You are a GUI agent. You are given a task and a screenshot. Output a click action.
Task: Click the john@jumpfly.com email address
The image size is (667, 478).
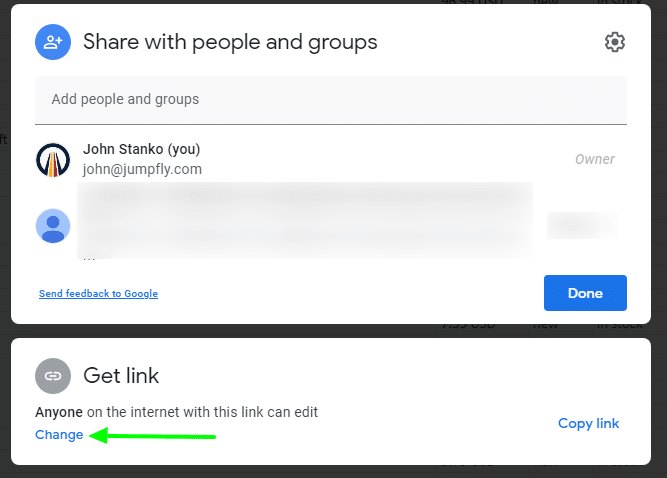click(x=142, y=169)
